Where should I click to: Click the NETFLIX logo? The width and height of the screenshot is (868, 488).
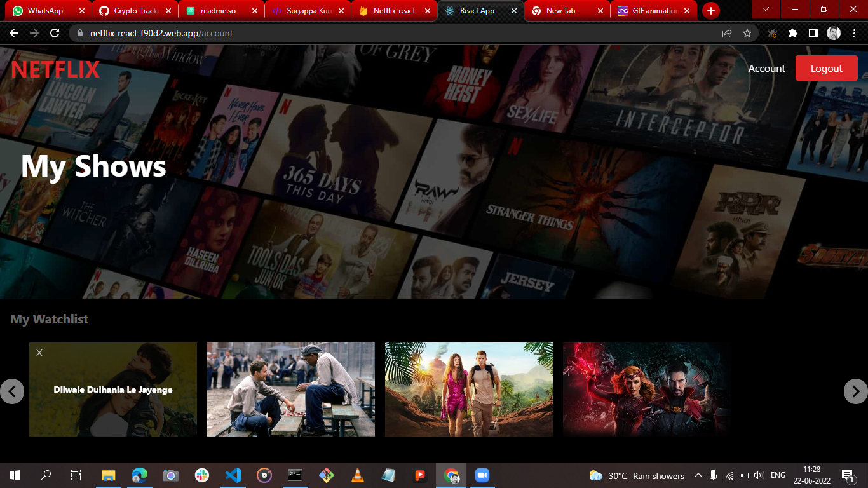click(56, 69)
